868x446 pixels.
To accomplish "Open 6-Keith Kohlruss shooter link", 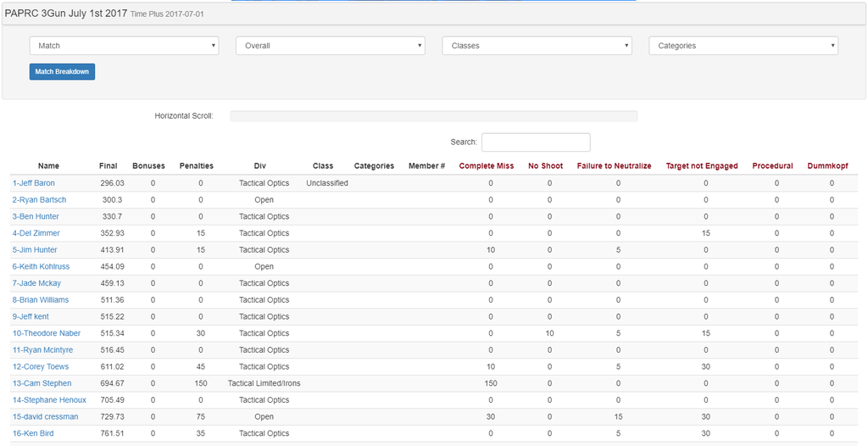I will (x=41, y=266).
